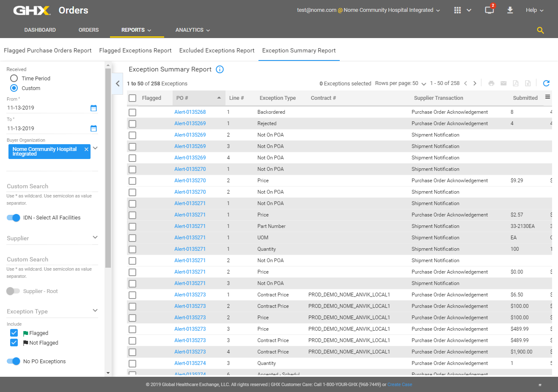Click the green Flagged flag icon
The height and width of the screenshot is (392, 558).
pos(25,333)
